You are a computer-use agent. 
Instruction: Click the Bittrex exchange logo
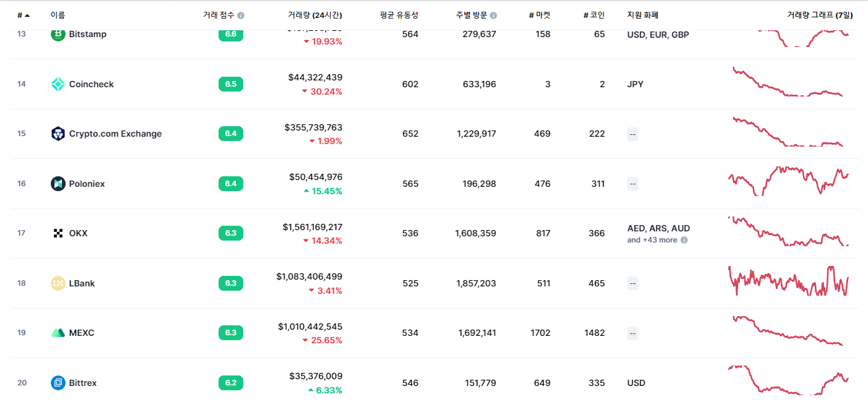coord(58,383)
